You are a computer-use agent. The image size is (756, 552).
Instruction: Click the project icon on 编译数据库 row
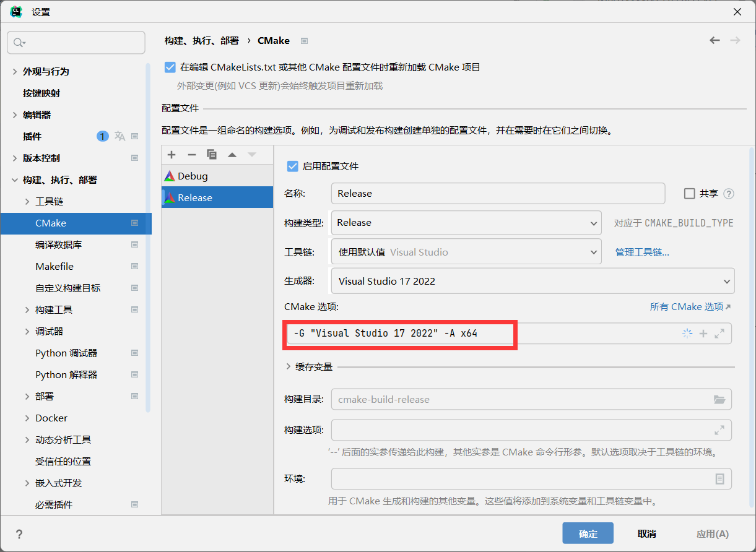134,245
